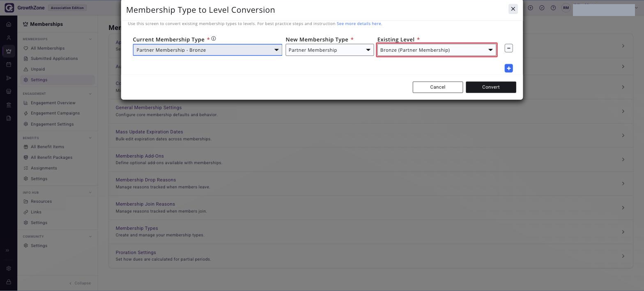Open the Contacts person icon in the rail
The width and height of the screenshot is (644, 291).
9,38
